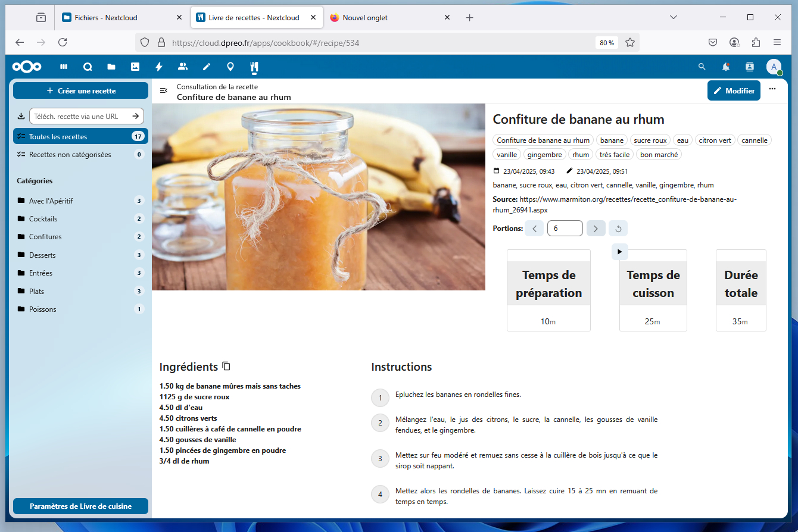Open the Activity lightning bolt icon
Screen dimensions: 798x532
[x=159, y=67]
